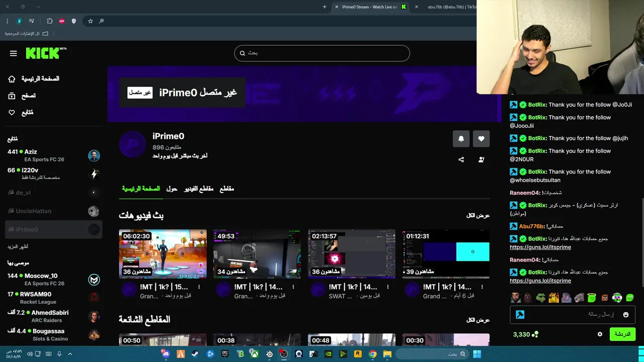This screenshot has width=644, height=362.
Task: Insert the fire duck emote
Action: 553,298
